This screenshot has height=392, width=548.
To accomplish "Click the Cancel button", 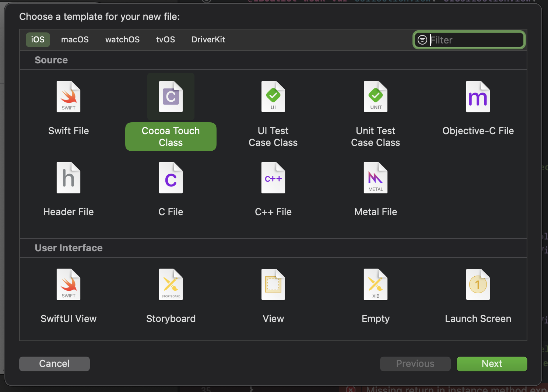I will (x=55, y=364).
